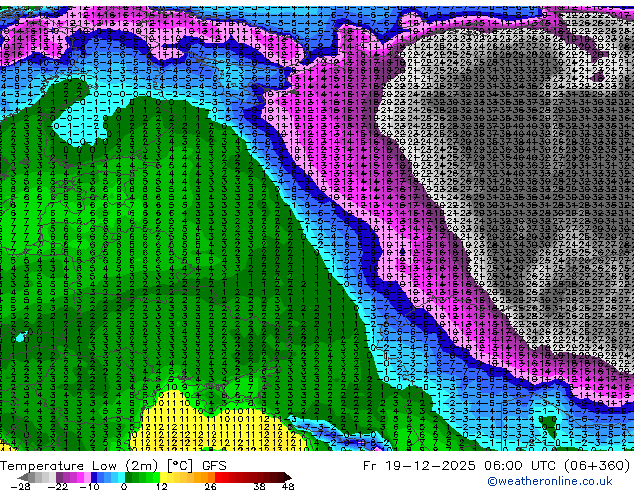Click the -28 legend label
This screenshot has height=490, width=634.
20,486
